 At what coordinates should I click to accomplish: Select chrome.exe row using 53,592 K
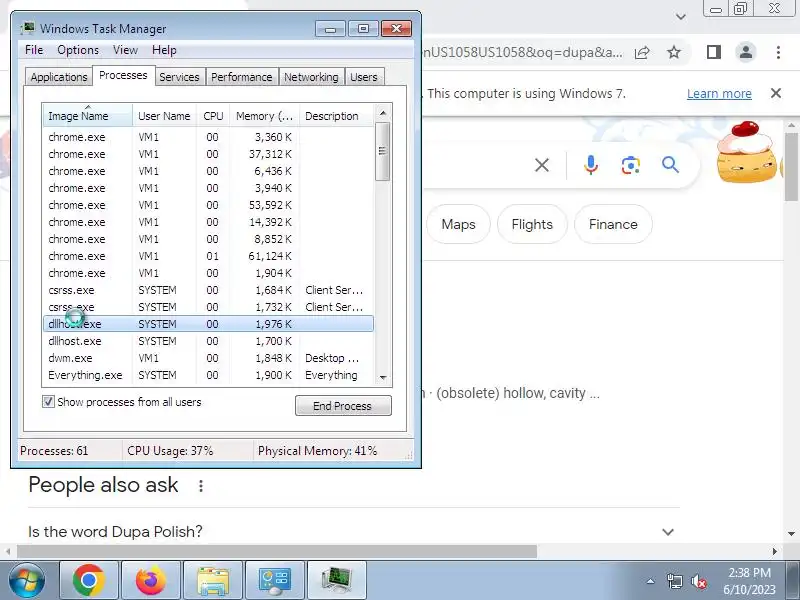[x=208, y=205]
